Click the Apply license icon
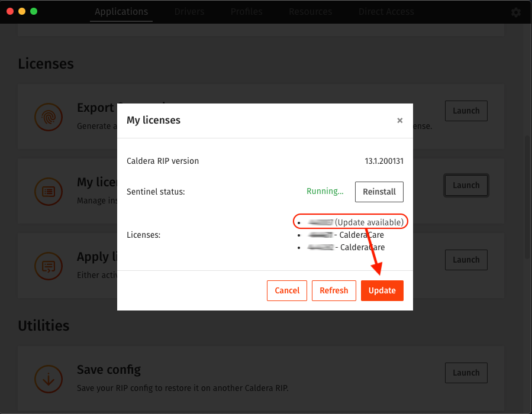Viewport: 532px width, 414px height. [x=49, y=266]
